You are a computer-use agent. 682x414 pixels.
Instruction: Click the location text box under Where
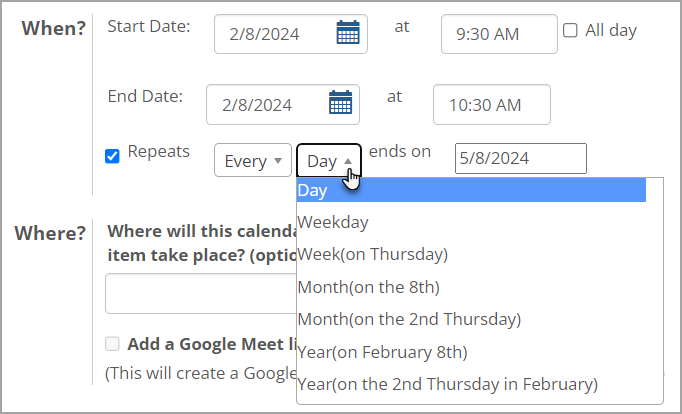point(200,294)
